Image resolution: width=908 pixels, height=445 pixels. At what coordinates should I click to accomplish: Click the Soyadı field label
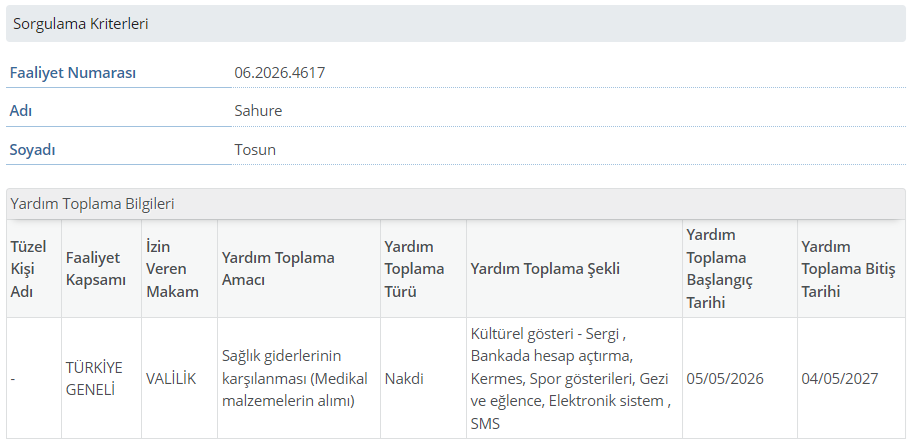coord(32,149)
